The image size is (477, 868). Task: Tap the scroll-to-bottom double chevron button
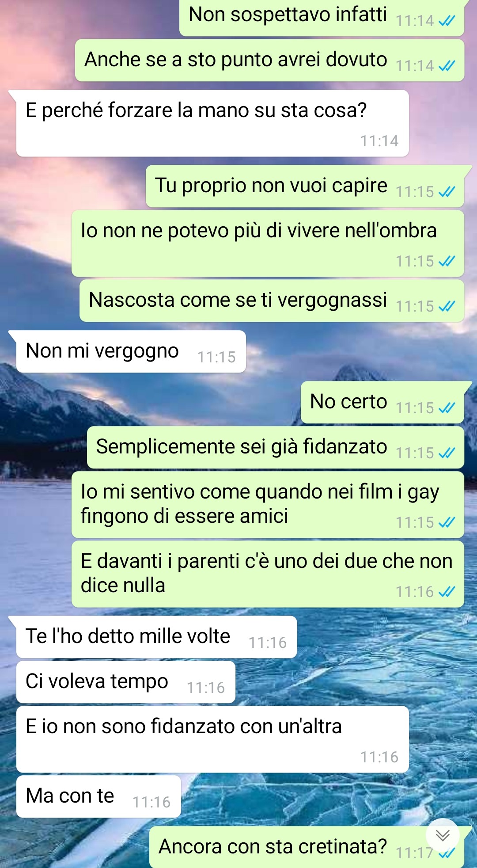pos(443,835)
